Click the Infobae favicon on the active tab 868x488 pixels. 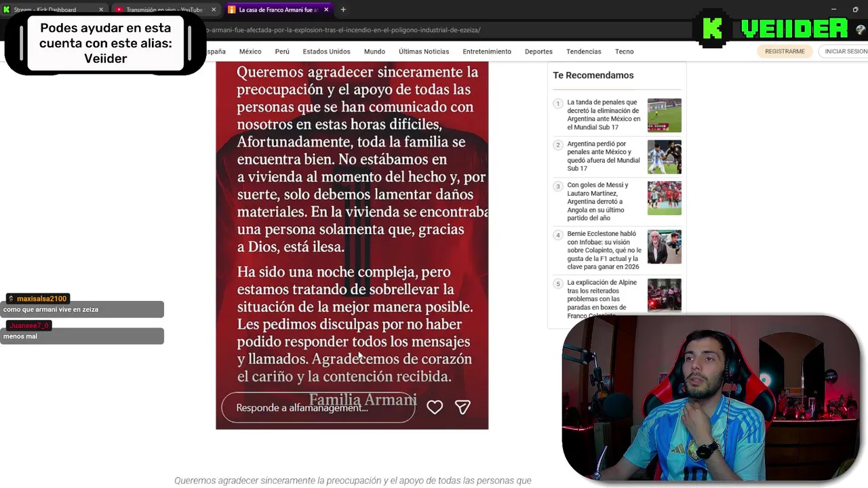[x=232, y=9]
